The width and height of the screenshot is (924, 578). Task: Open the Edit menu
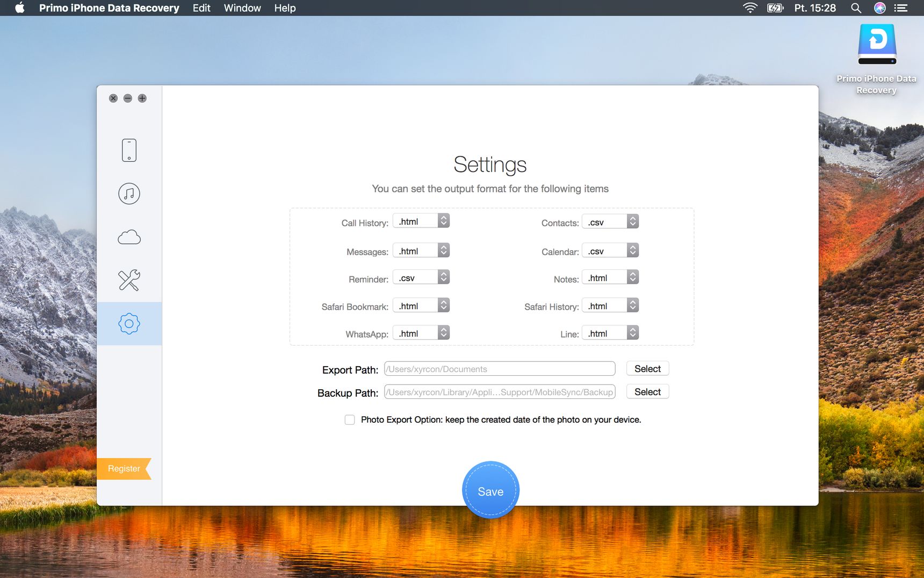pyautogui.click(x=201, y=8)
